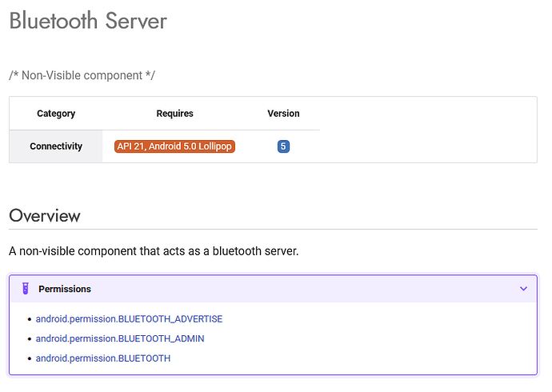Select the Connectivity category cell
The image size is (552, 392).
pyautogui.click(x=56, y=146)
